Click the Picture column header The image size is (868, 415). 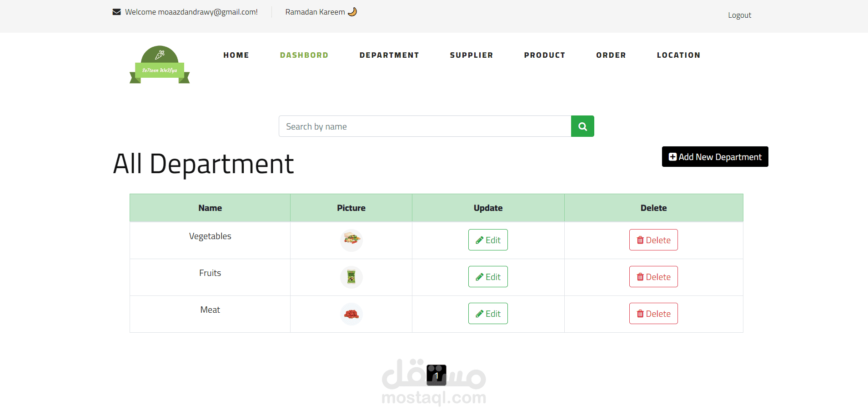[x=351, y=208]
